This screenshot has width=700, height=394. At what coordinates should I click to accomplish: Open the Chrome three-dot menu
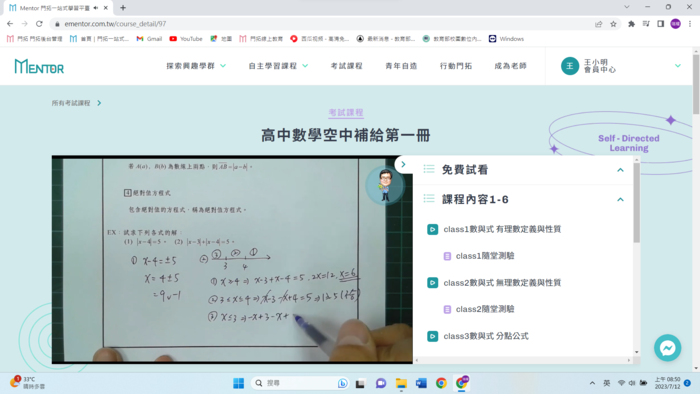point(690,24)
